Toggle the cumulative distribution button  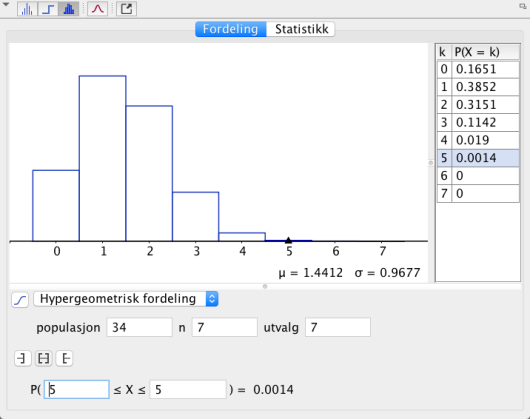(x=20, y=299)
